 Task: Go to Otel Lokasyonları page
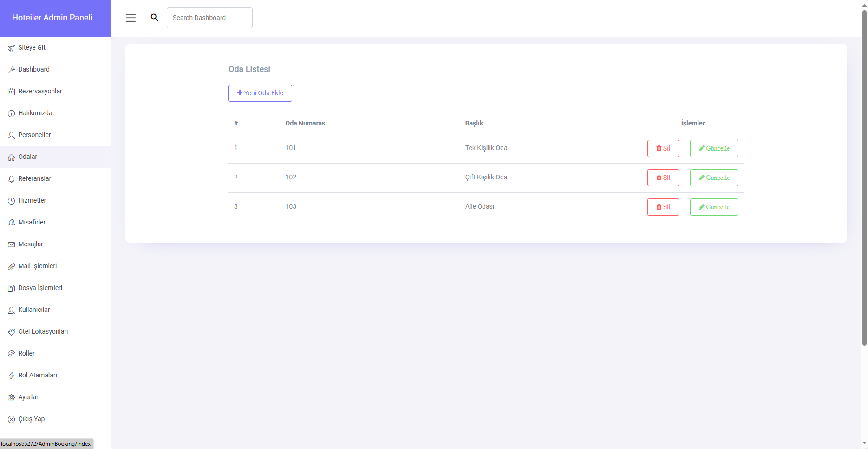pos(43,331)
